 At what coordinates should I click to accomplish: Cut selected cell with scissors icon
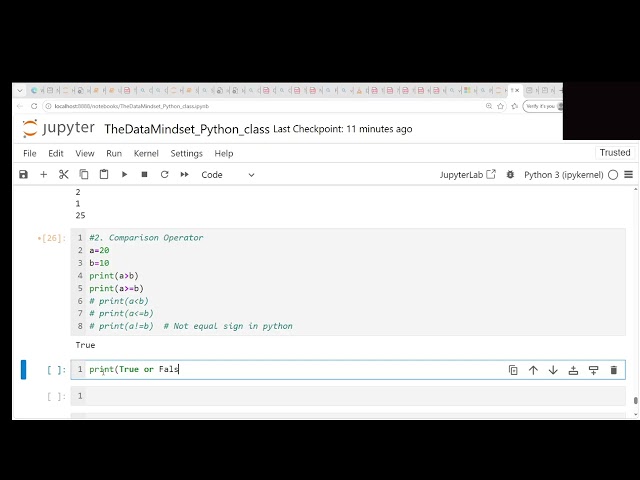(63, 175)
